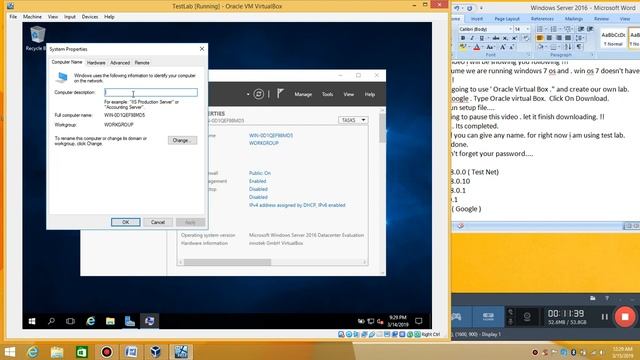Sort paragraph text in Word
The height and width of the screenshot is (360, 640).
coord(568,47)
